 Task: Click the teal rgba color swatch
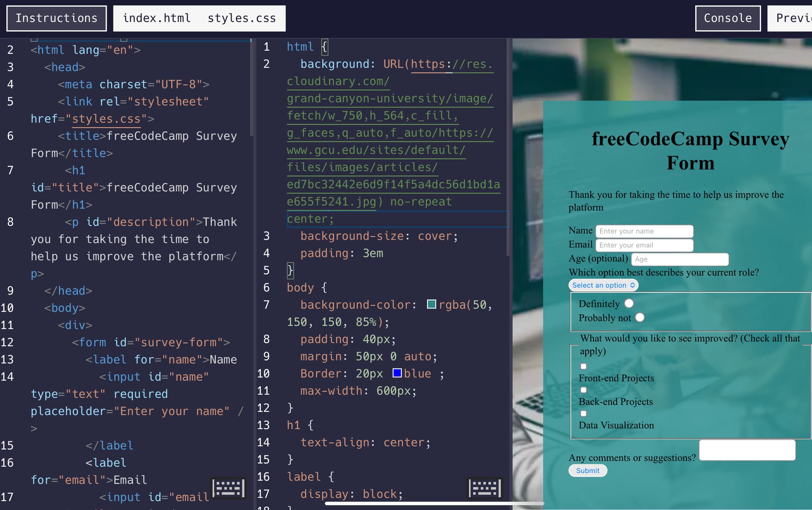pyautogui.click(x=431, y=304)
